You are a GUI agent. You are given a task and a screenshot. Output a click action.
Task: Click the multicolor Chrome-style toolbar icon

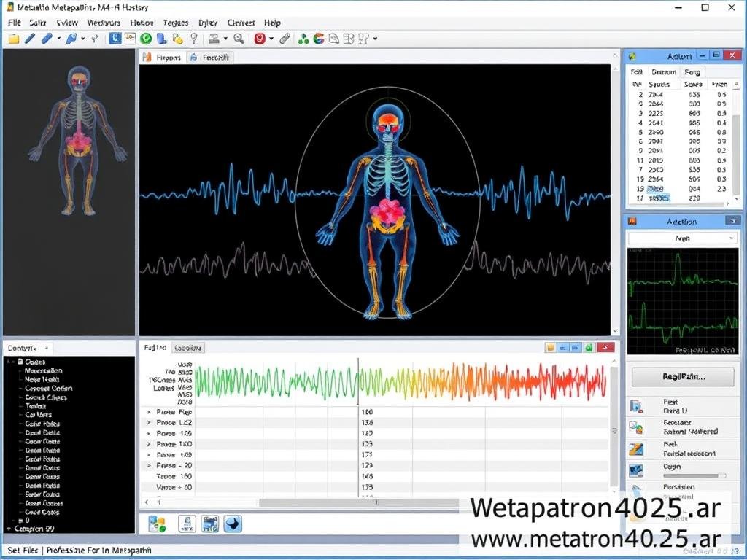(x=319, y=39)
